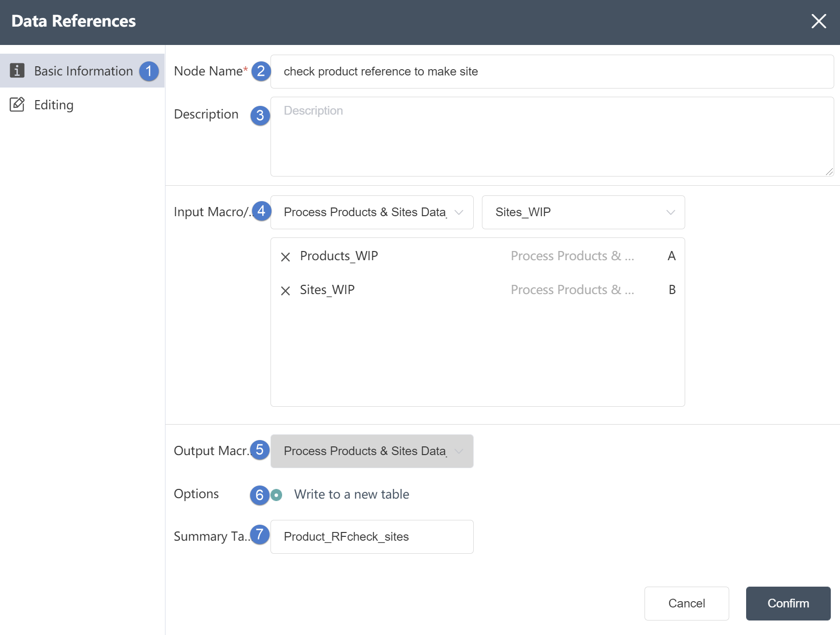This screenshot has width=840, height=635.
Task: Click the Confirm button
Action: (788, 604)
